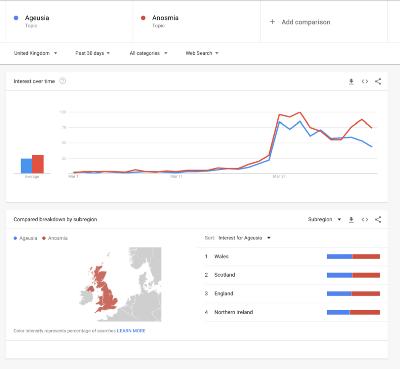The height and width of the screenshot is (369, 400).
Task: Click Ageusia legend label above map
Action: (28, 238)
